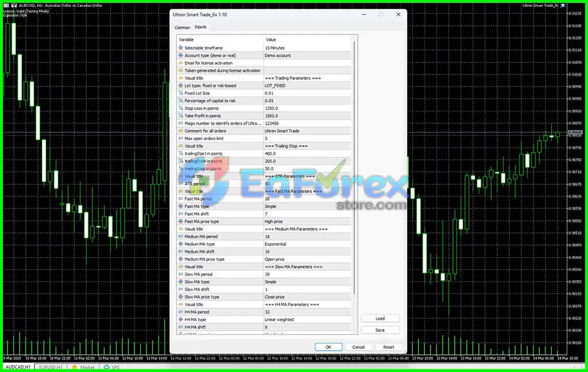Click the integer icon beside Magic number row

pos(181,123)
